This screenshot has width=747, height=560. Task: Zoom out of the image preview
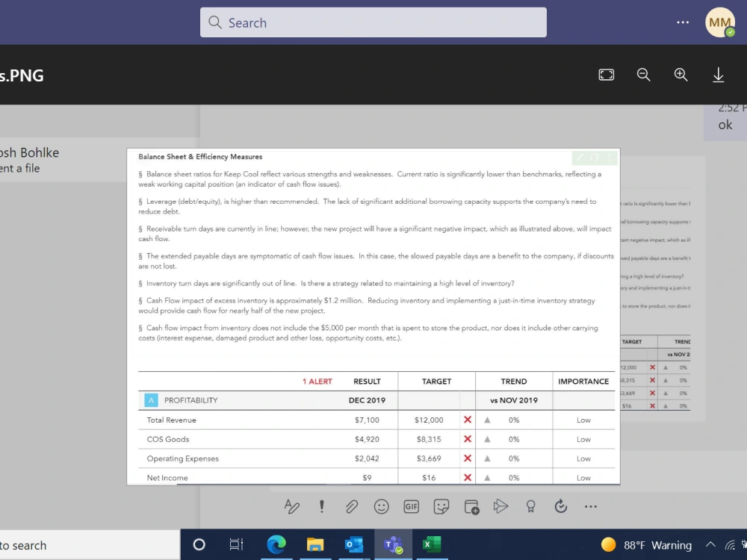tap(644, 75)
